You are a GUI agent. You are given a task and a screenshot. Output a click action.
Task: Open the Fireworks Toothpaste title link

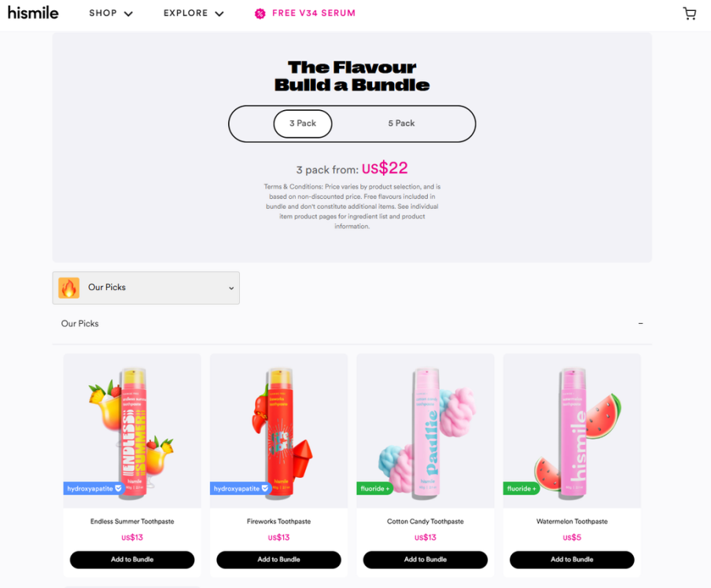(x=279, y=521)
